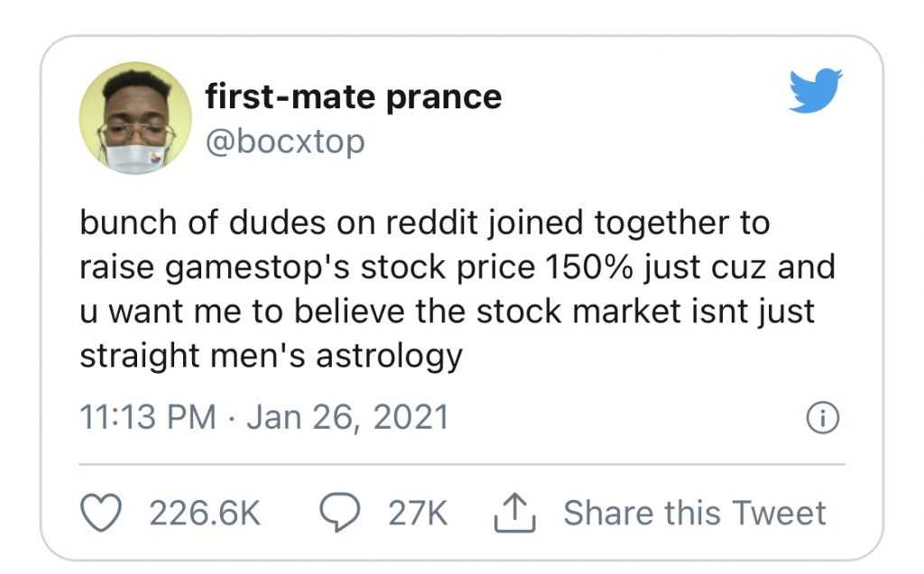Click the share upload-arrow icon
Image resolution: width=924 pixels, height=574 pixels.
coord(517,510)
